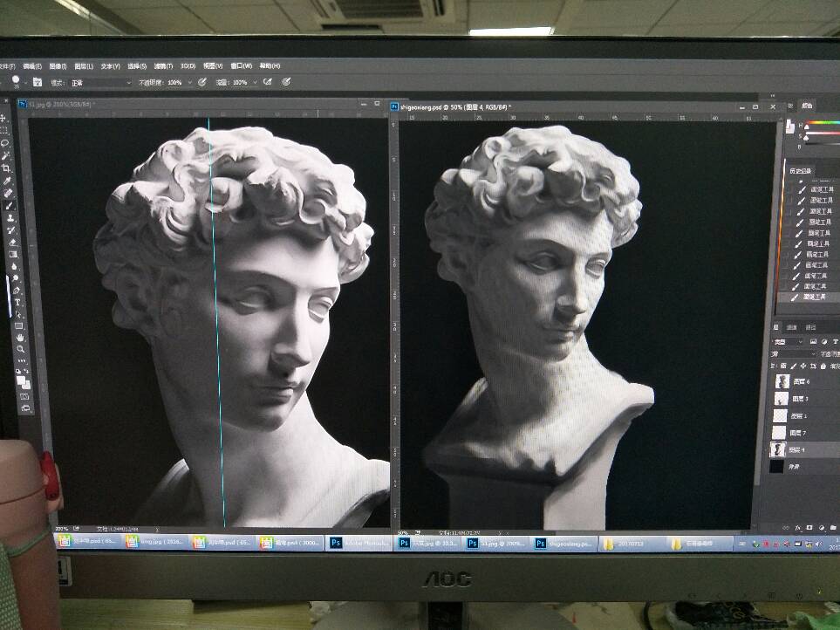Image resolution: width=840 pixels, height=630 pixels.
Task: Open the 流量 flow slider arrow
Action: click(x=255, y=83)
